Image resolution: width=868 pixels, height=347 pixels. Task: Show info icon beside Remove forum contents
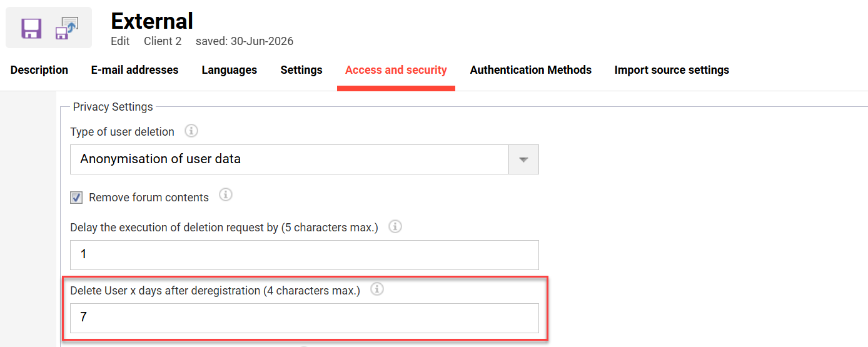[x=226, y=195]
